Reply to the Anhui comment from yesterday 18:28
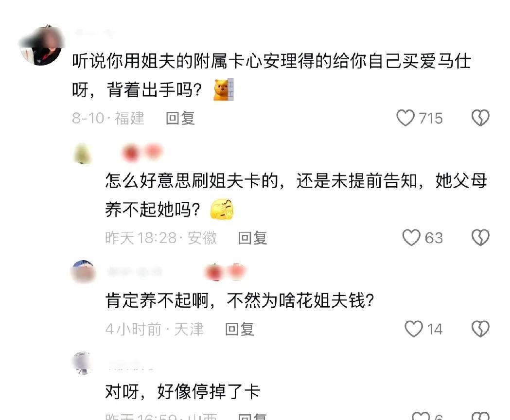Image resolution: width=510 pixels, height=420 pixels. click(x=252, y=238)
